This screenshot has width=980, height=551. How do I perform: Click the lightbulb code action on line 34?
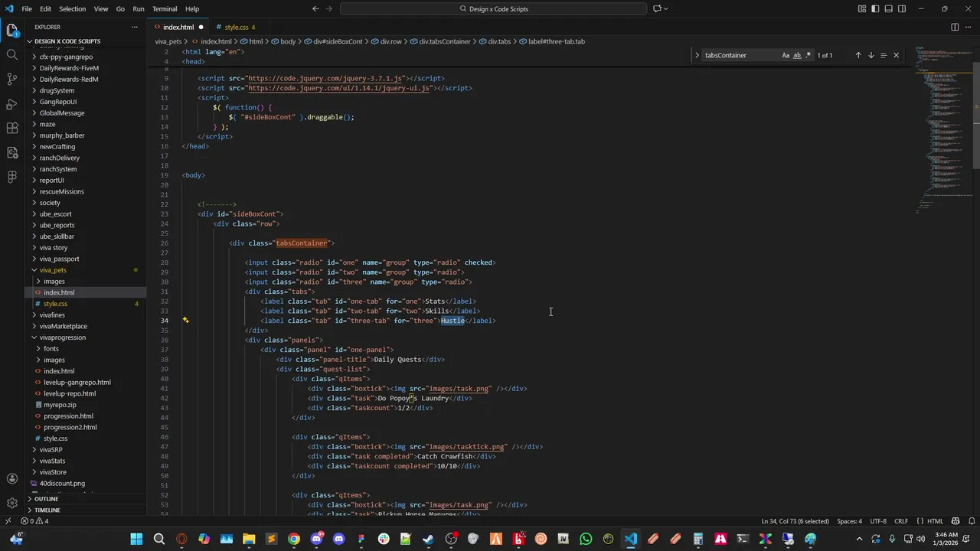coord(185,320)
